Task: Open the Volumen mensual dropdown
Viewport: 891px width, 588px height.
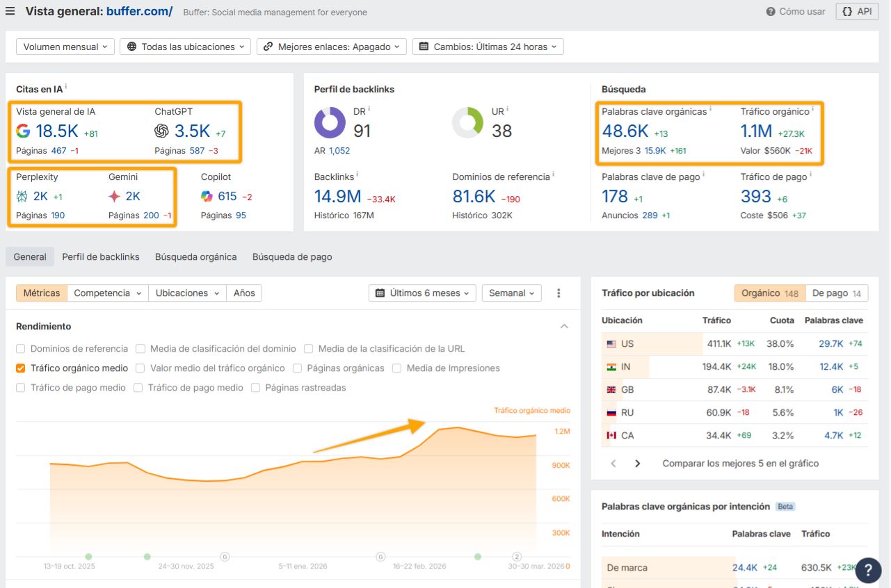Action: (x=65, y=46)
